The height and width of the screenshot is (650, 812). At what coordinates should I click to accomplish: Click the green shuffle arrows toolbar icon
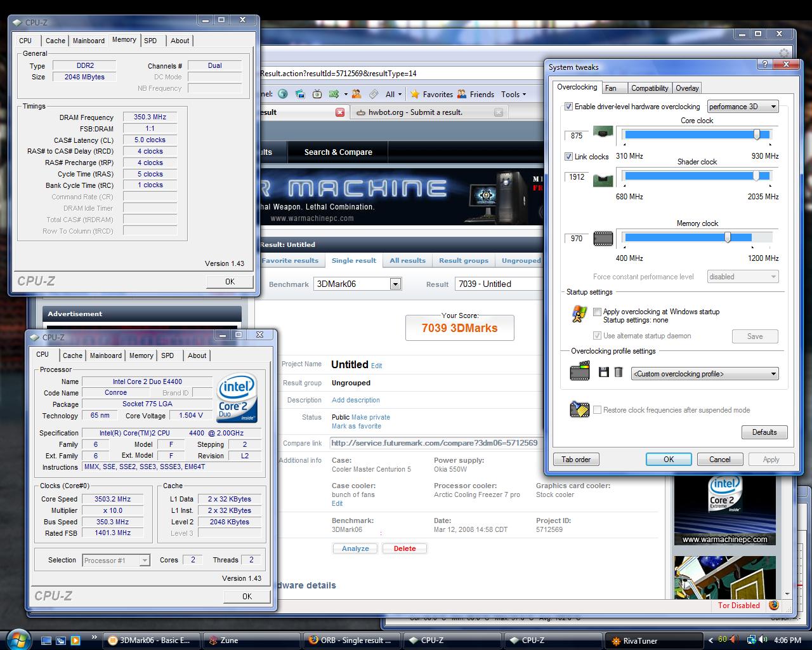[334, 94]
